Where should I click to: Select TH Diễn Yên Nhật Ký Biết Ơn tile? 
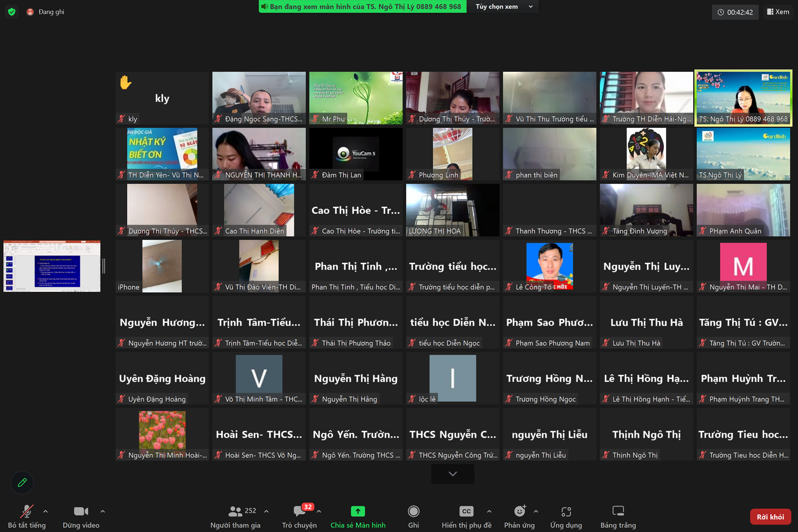pos(162,154)
